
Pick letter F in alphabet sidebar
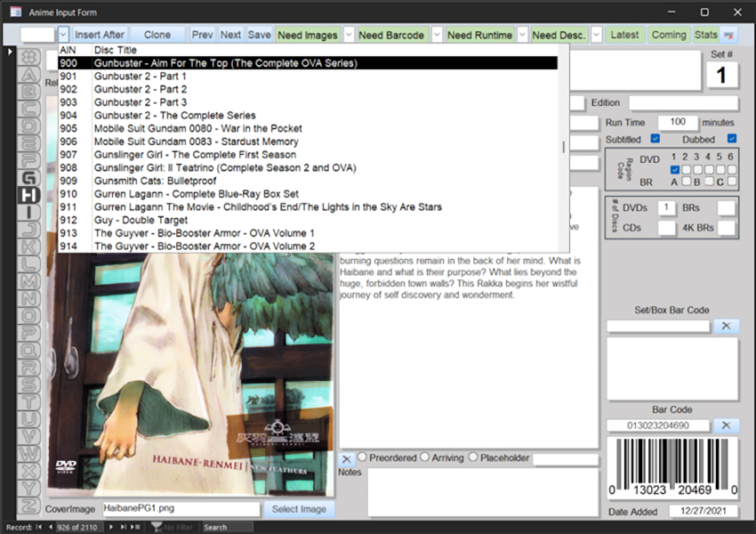[x=29, y=160]
